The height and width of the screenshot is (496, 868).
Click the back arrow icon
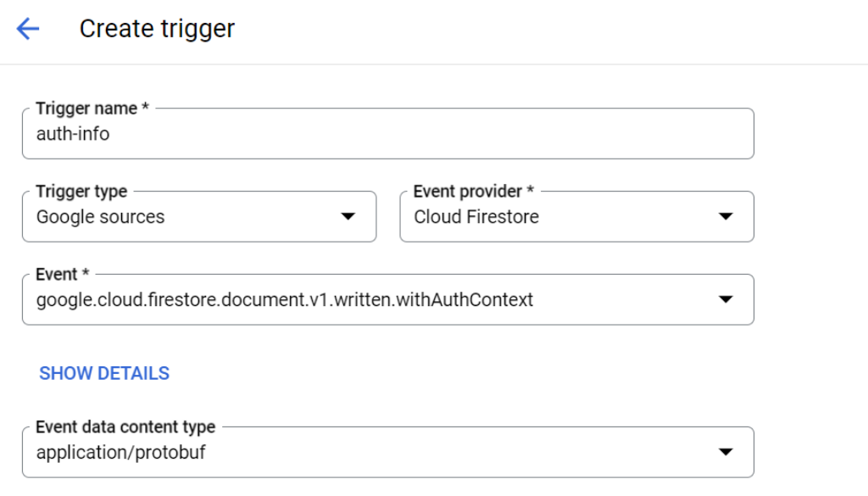28,30
